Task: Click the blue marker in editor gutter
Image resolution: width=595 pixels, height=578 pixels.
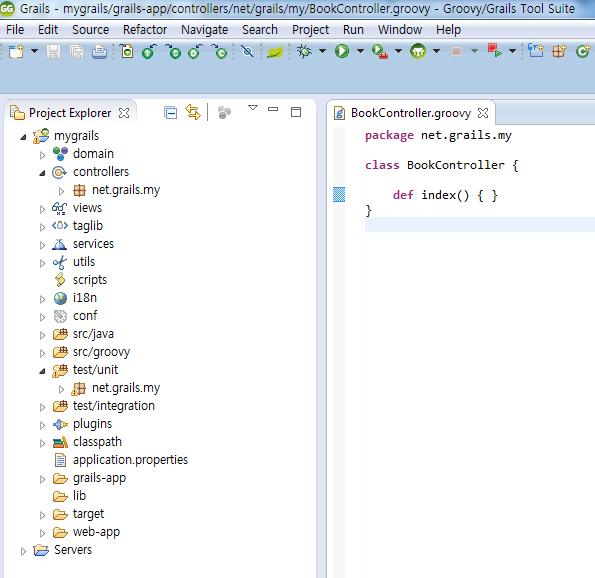Action: [x=339, y=194]
